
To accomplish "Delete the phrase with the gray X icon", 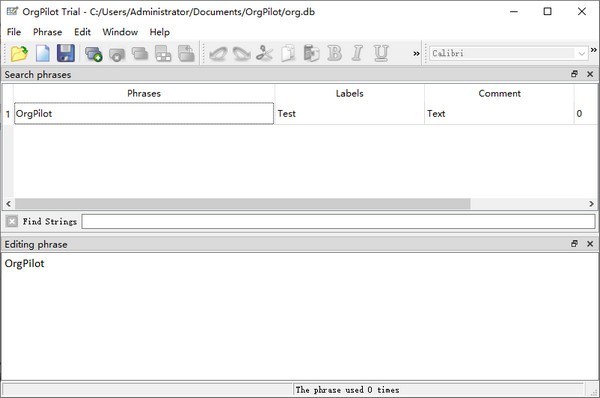I will (x=117, y=54).
